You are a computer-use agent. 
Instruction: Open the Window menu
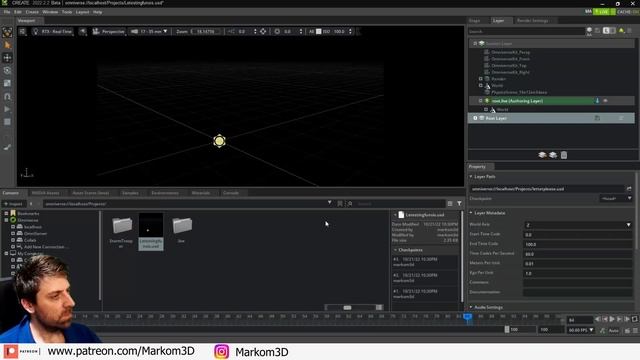pyautogui.click(x=50, y=12)
